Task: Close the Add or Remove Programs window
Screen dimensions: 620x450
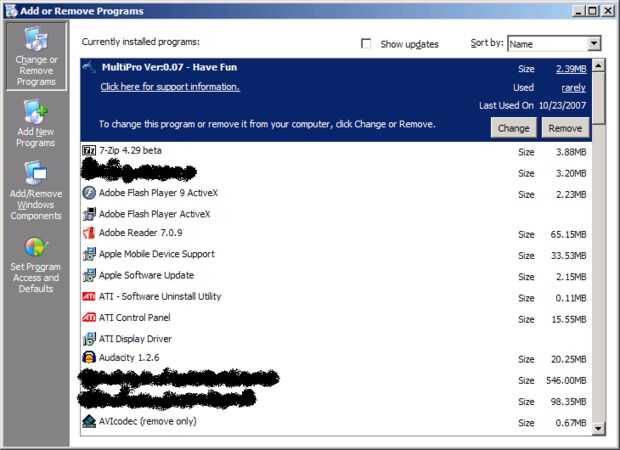Action: point(608,11)
